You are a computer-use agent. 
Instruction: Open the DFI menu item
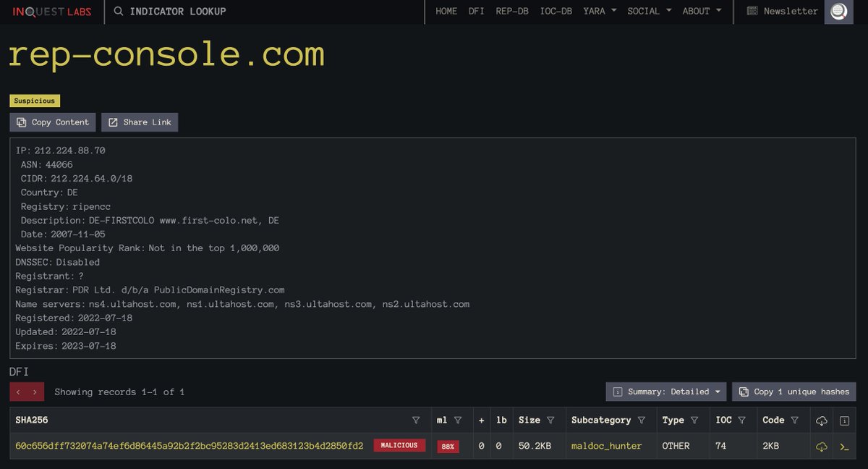coord(477,12)
